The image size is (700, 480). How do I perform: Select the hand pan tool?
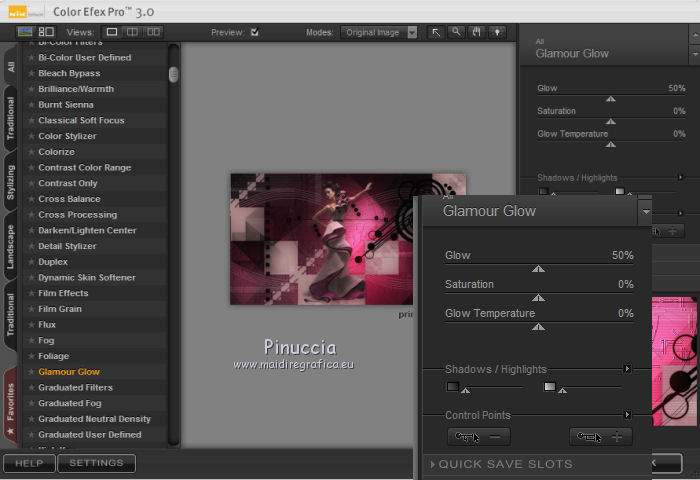(476, 32)
